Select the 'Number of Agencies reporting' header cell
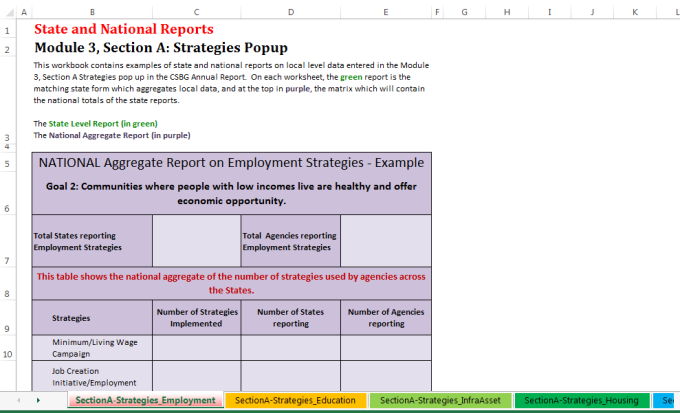 click(x=385, y=318)
